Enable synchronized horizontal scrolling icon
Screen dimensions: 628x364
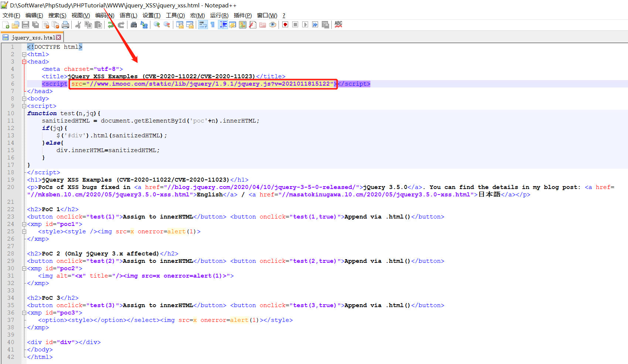coord(190,25)
